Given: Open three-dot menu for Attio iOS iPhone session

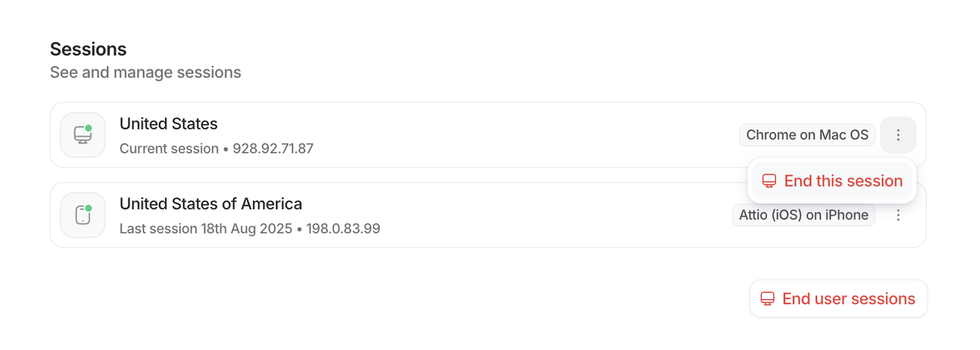Looking at the screenshot, I should pos(898,215).
